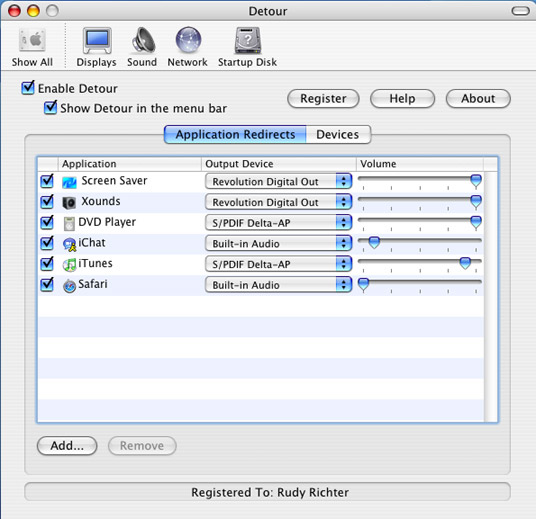
Task: Click the iTunes app icon
Action: 69,265
